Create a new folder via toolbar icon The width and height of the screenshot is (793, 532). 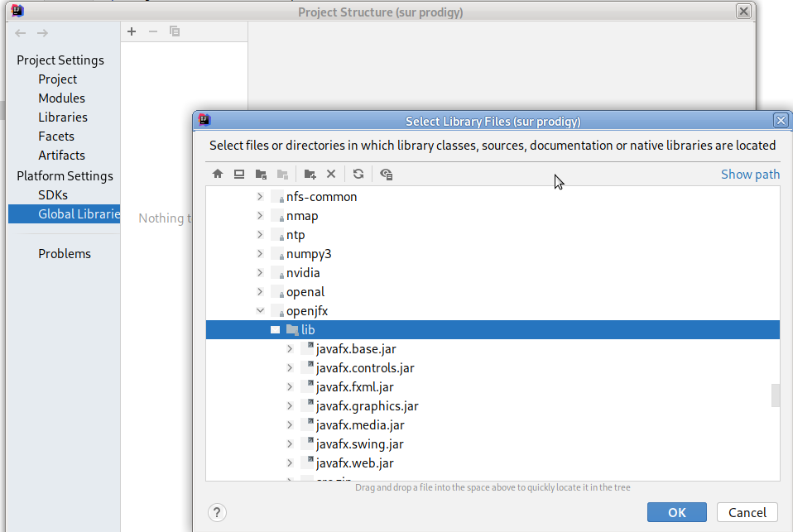tap(310, 174)
